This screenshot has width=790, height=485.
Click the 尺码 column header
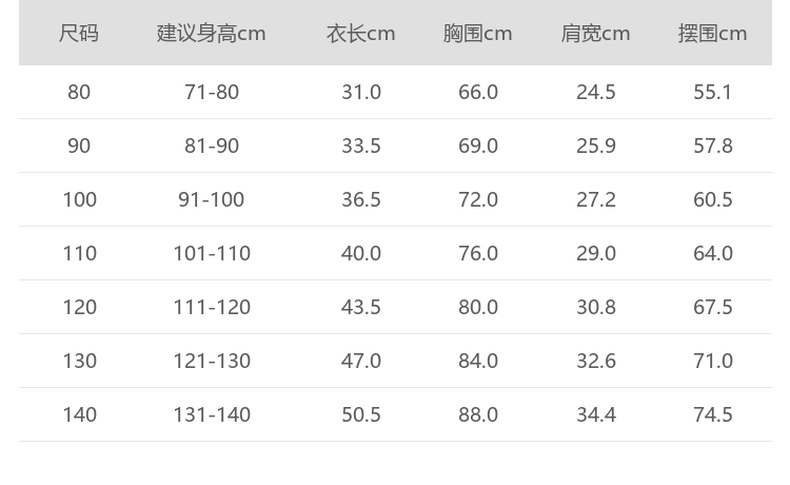click(79, 33)
